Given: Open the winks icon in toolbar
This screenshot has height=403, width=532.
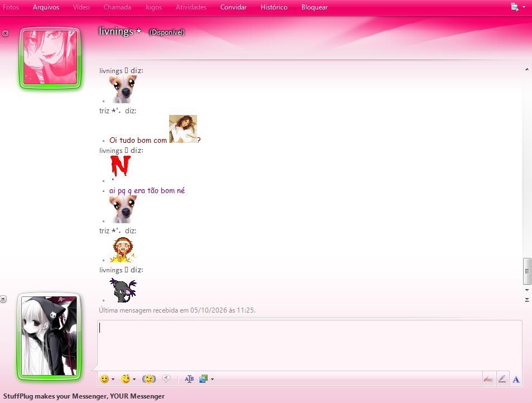Looking at the screenshot, I should pyautogui.click(x=126, y=379).
